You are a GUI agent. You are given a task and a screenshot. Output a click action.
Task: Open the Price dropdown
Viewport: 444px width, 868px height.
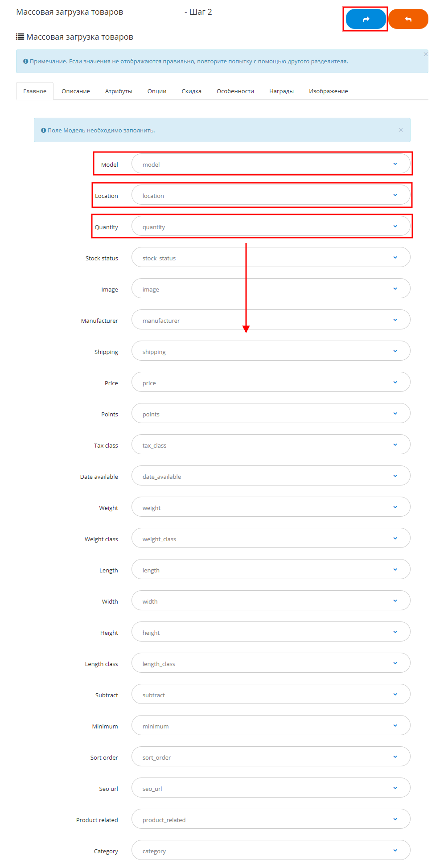pyautogui.click(x=271, y=383)
